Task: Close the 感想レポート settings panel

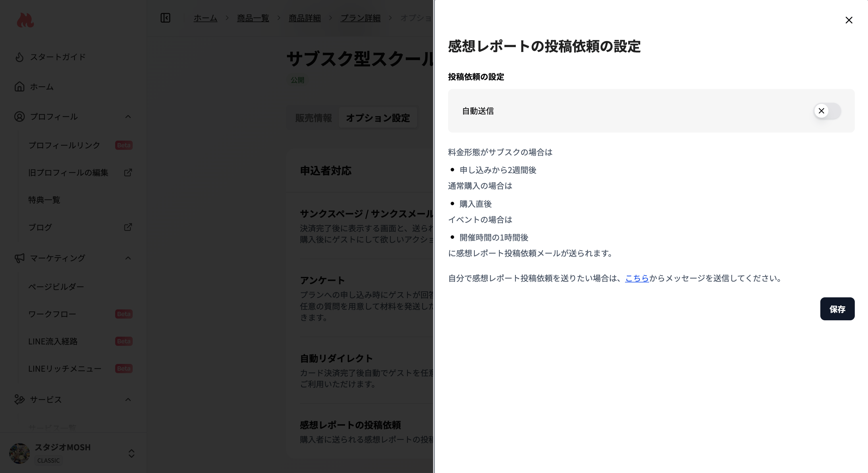Action: pyautogui.click(x=849, y=20)
